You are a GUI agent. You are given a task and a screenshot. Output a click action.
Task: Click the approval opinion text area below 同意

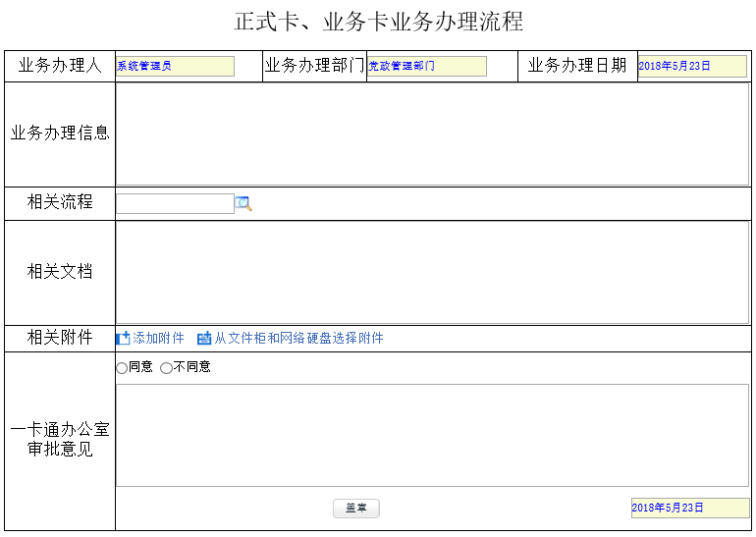432,435
